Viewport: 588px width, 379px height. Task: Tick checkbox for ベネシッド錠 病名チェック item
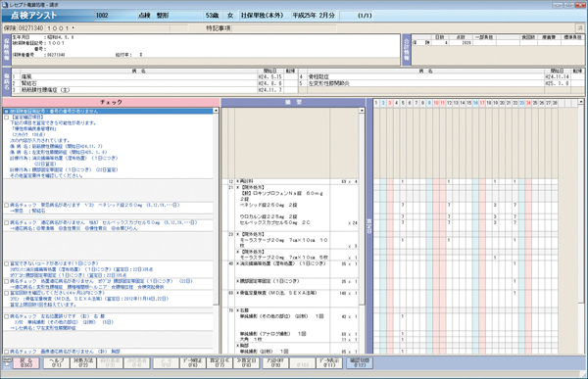tap(7, 205)
